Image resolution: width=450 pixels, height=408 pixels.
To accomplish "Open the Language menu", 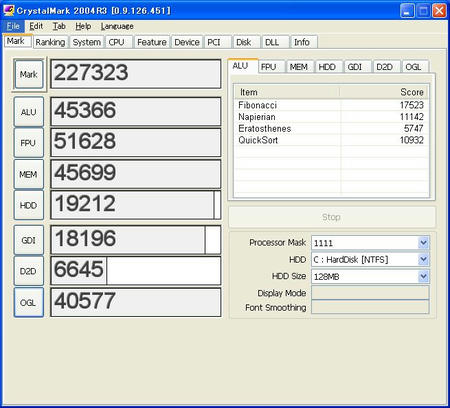I will 117,26.
